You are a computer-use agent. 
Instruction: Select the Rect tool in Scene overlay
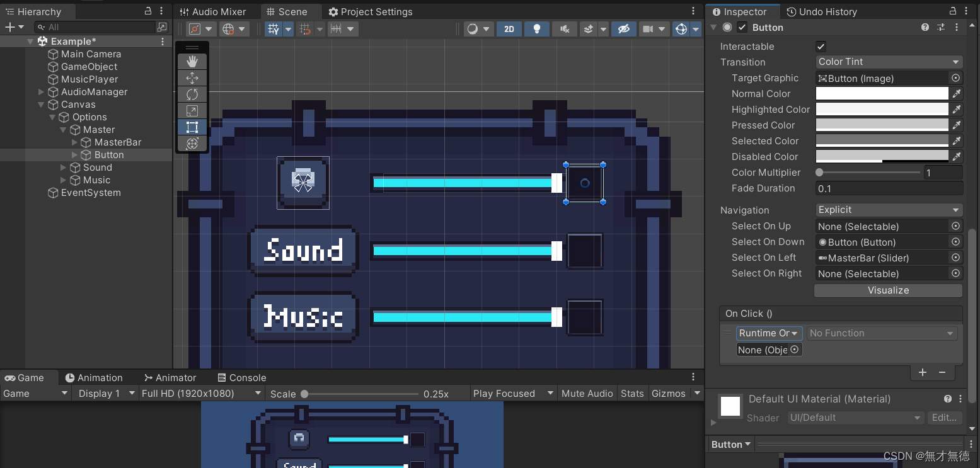point(192,127)
